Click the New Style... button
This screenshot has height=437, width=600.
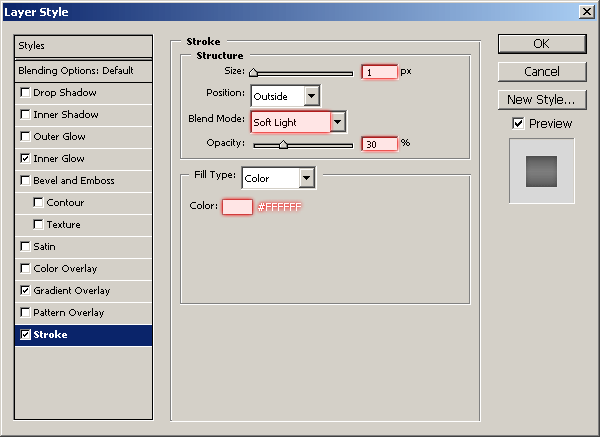[542, 100]
